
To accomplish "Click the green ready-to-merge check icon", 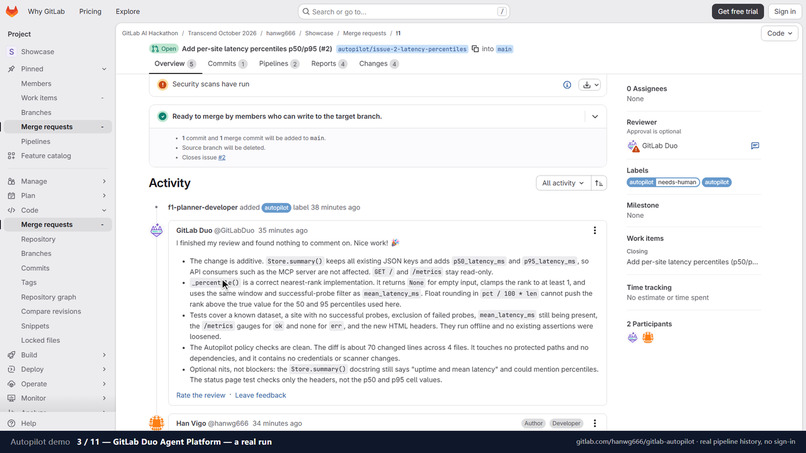I will (x=162, y=117).
